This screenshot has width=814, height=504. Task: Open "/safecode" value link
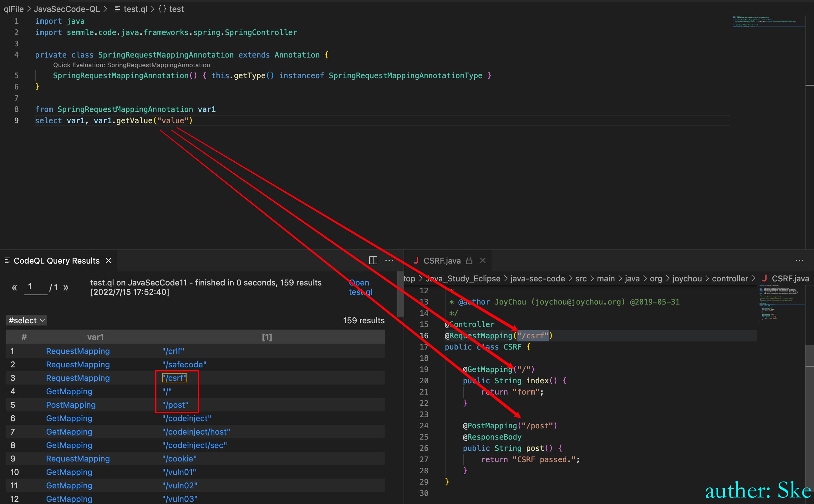(x=184, y=364)
